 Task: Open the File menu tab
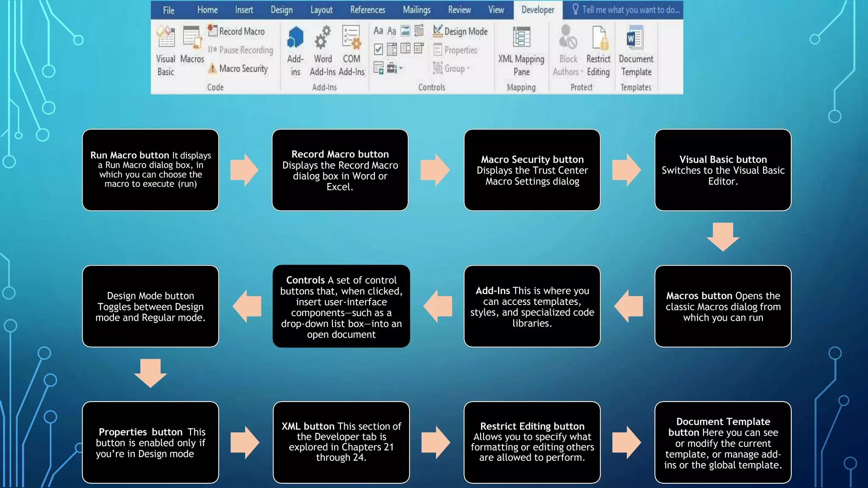169,10
